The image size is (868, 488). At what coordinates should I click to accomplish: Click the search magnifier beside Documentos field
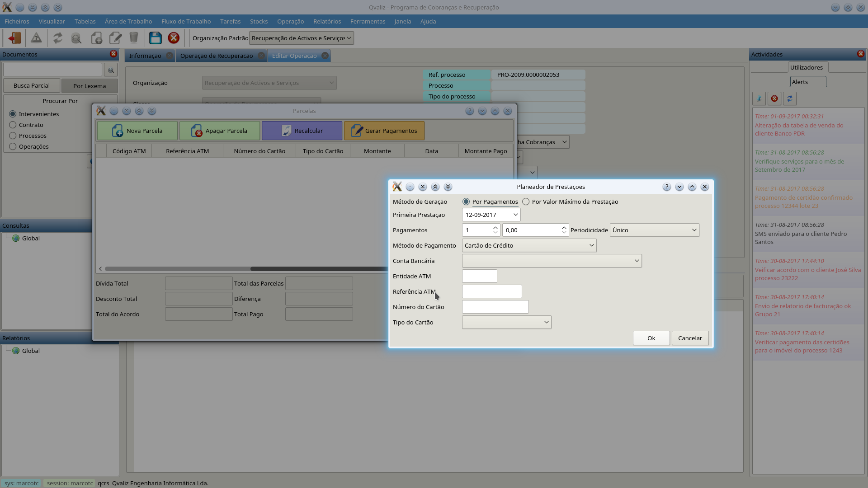111,70
